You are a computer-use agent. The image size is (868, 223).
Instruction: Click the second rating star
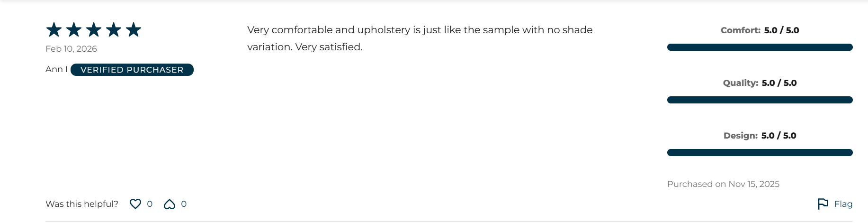coord(74,30)
